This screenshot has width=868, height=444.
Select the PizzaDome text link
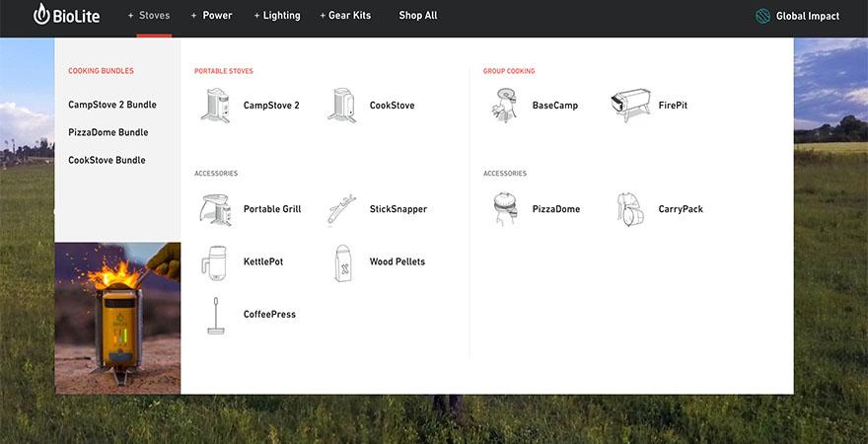(x=556, y=209)
